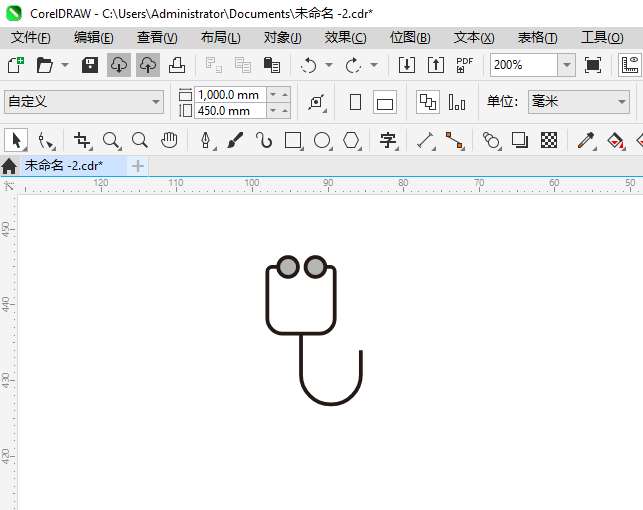This screenshot has width=643, height=510.
Task: Select the Transparency checkerboard tool
Action: [x=549, y=140]
